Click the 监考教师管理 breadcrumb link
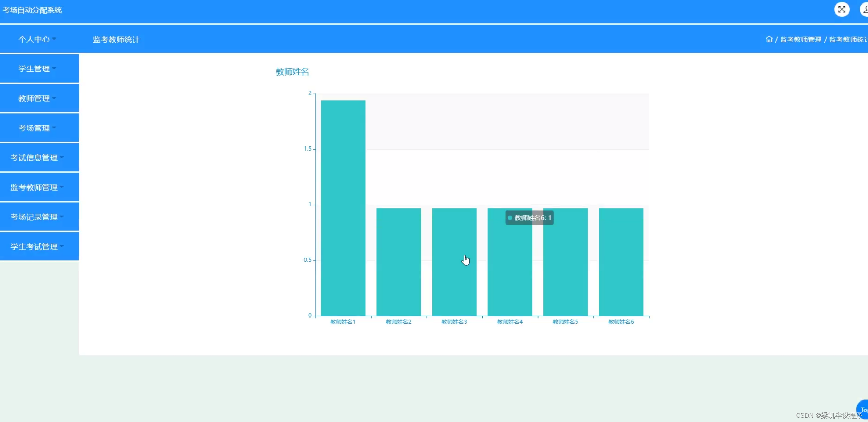Image resolution: width=868 pixels, height=422 pixels. pos(800,40)
